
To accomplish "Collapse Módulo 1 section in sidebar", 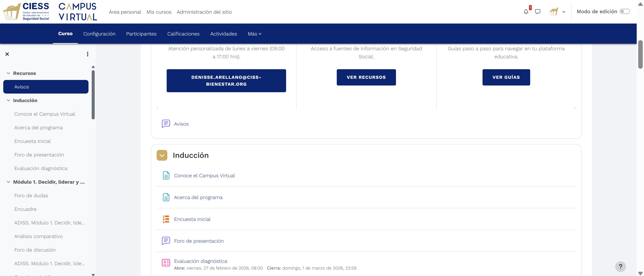I will 8,182.
